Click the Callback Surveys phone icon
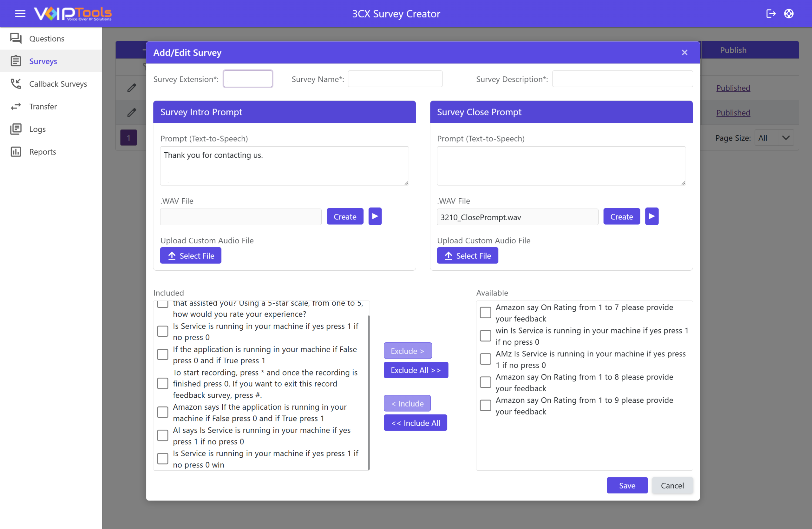Image resolution: width=812 pixels, height=529 pixels. tap(16, 83)
